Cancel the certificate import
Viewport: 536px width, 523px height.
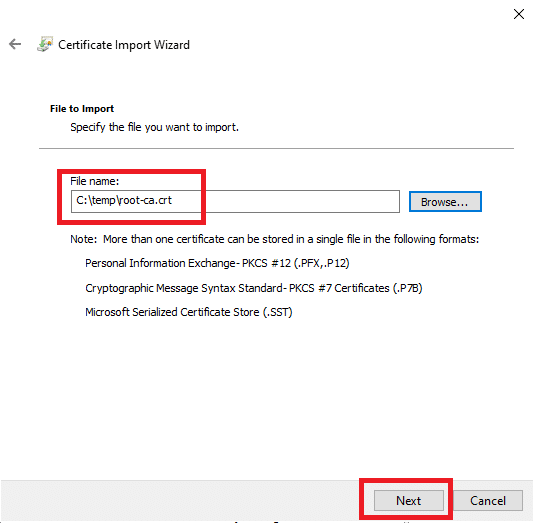click(x=488, y=500)
